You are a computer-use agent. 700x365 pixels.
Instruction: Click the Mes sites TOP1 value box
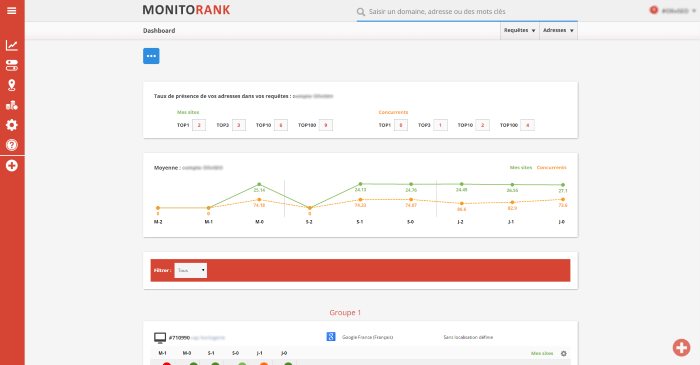(x=199, y=125)
